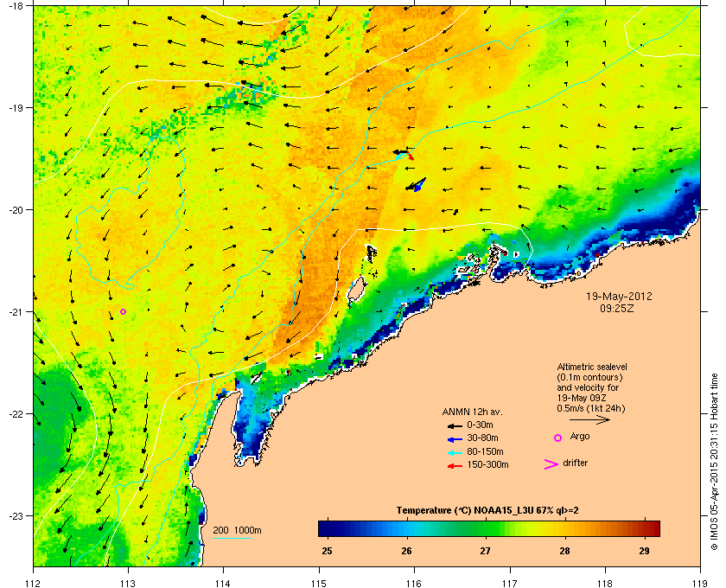The height and width of the screenshot is (588, 726).
Task: Click the longitude axis label 119
Action: tap(699, 584)
